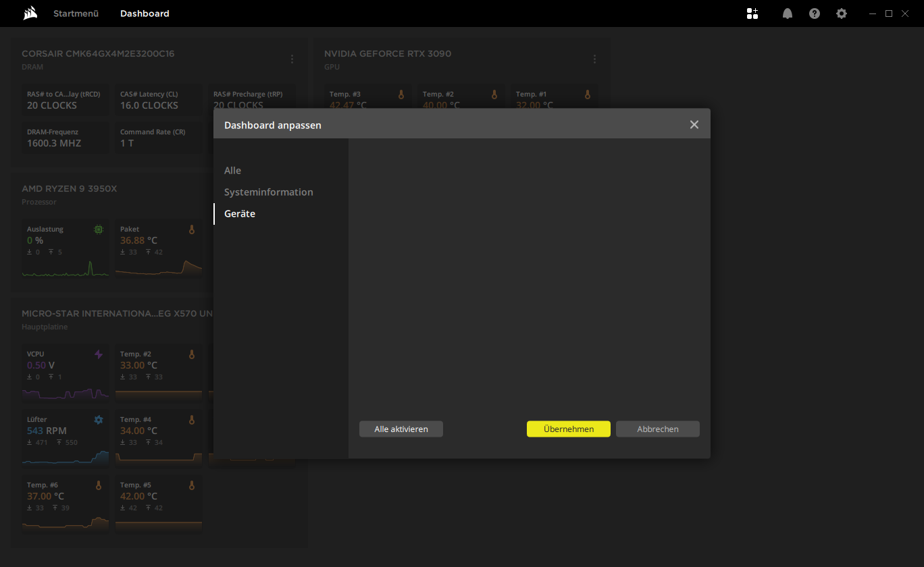
Task: Click the fan gear icon in Lüfter tile
Action: click(99, 420)
